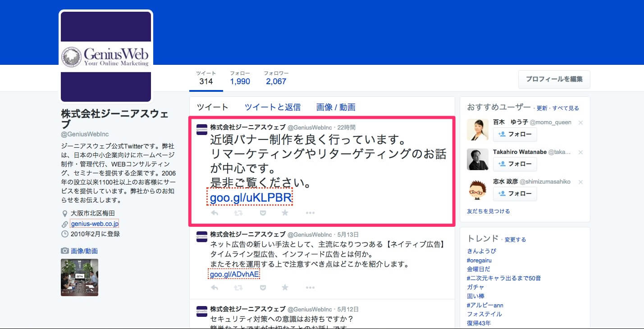Open trend 金曜日だ
This screenshot has height=329, width=644.
pos(479,269)
